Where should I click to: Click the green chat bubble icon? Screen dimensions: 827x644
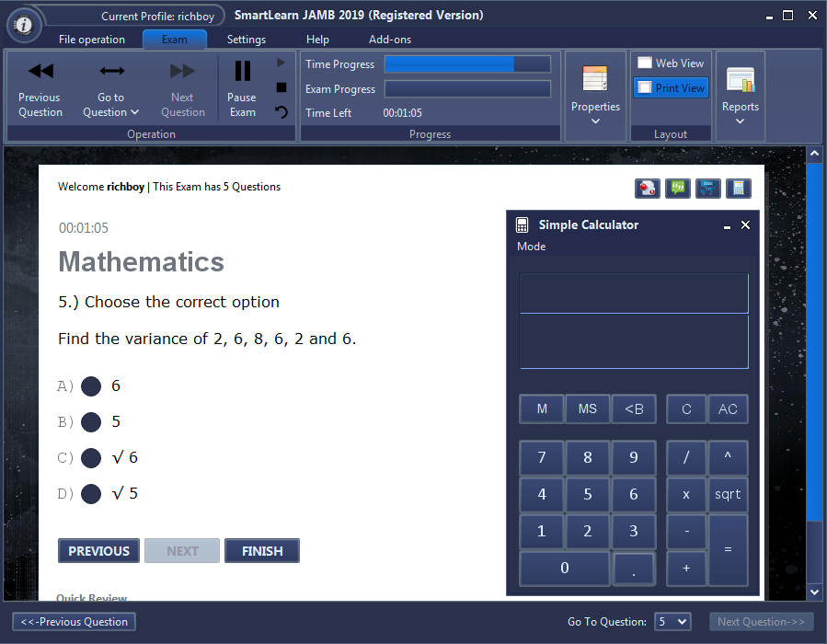(678, 189)
